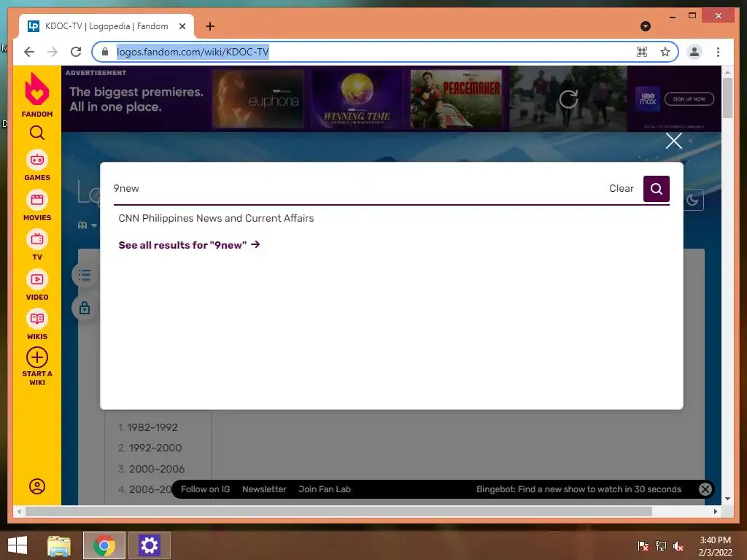Image resolution: width=747 pixels, height=560 pixels.
Task: See all results for 9new
Action: (189, 245)
